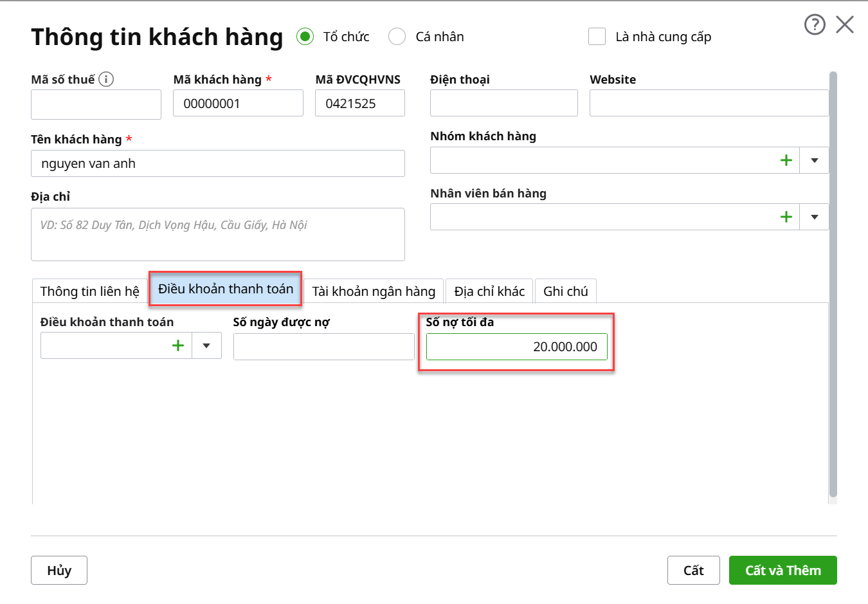Open the Điều khoản thanh toán dropdown arrow
The height and width of the screenshot is (604, 868).
click(x=206, y=345)
